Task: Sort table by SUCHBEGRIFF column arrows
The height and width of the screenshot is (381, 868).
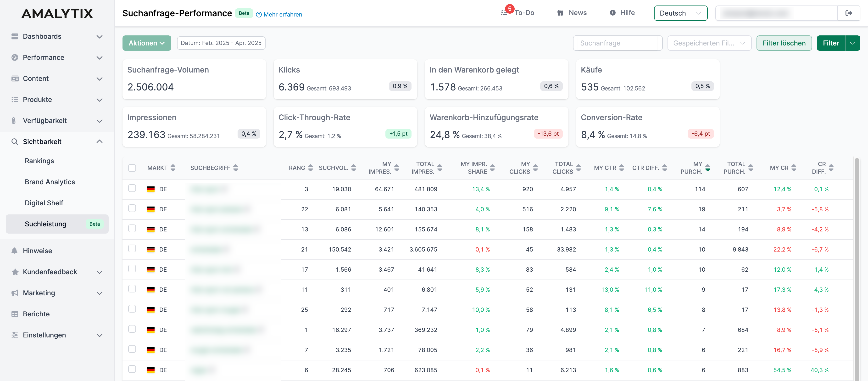Action: pyautogui.click(x=235, y=168)
